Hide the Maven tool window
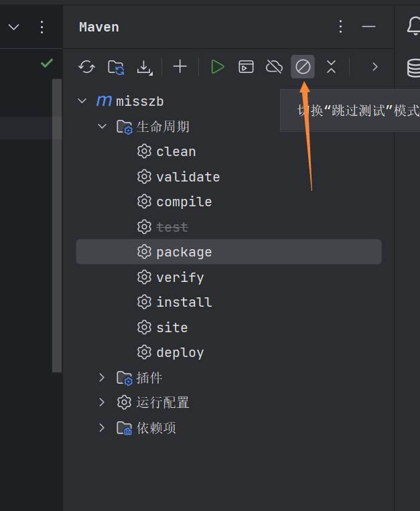420x511 pixels. point(369,26)
